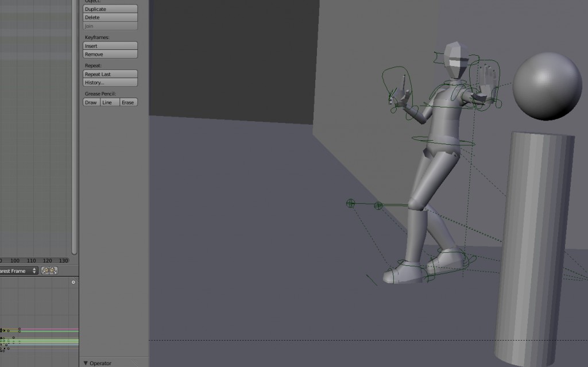588x367 pixels.
Task: Click the stepper arrows on the Nearest Frame selector
Action: click(33, 271)
